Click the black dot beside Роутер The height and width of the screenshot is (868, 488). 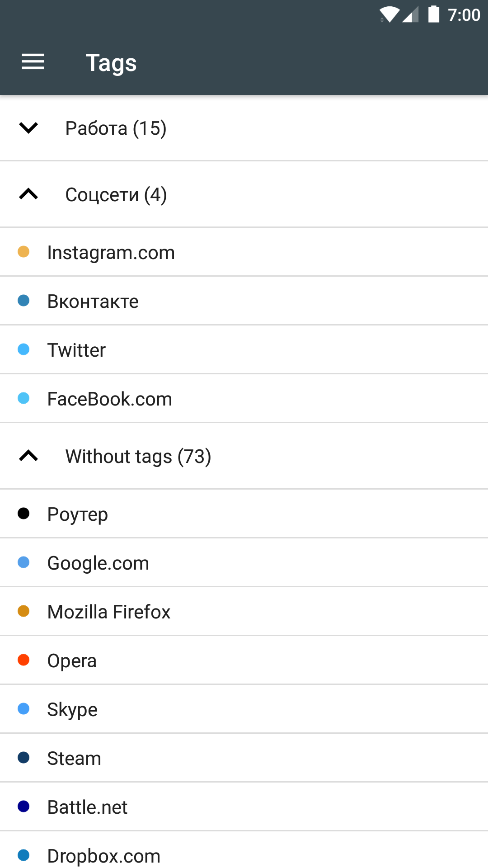pyautogui.click(x=23, y=514)
